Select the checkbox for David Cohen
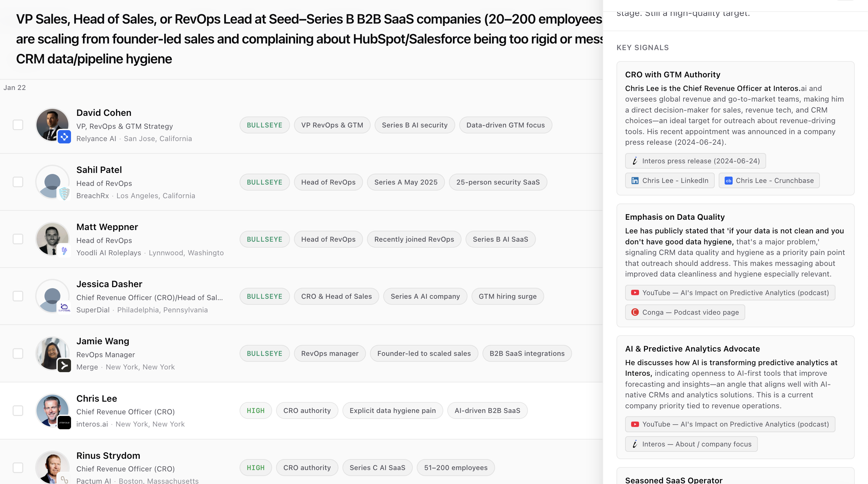 click(x=18, y=125)
